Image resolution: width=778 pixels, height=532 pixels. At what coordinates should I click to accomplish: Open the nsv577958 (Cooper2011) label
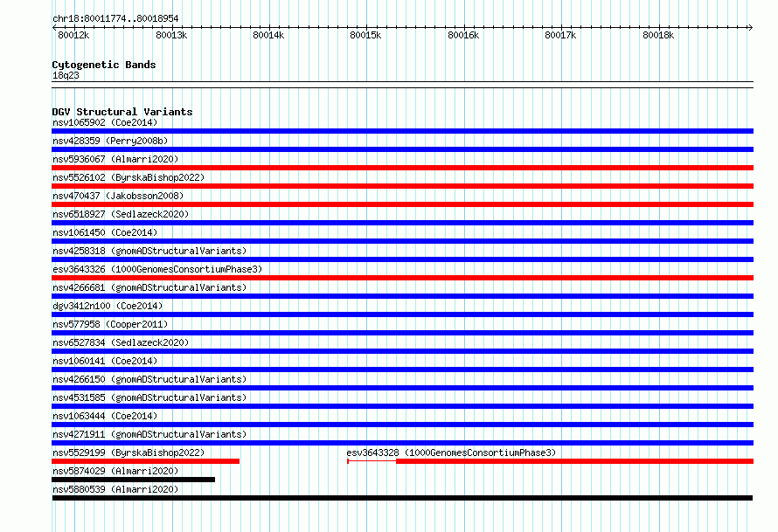pos(110,324)
